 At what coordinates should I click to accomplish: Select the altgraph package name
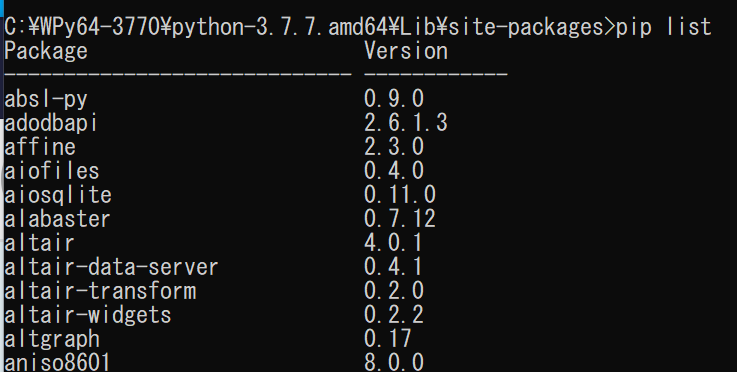click(52, 339)
